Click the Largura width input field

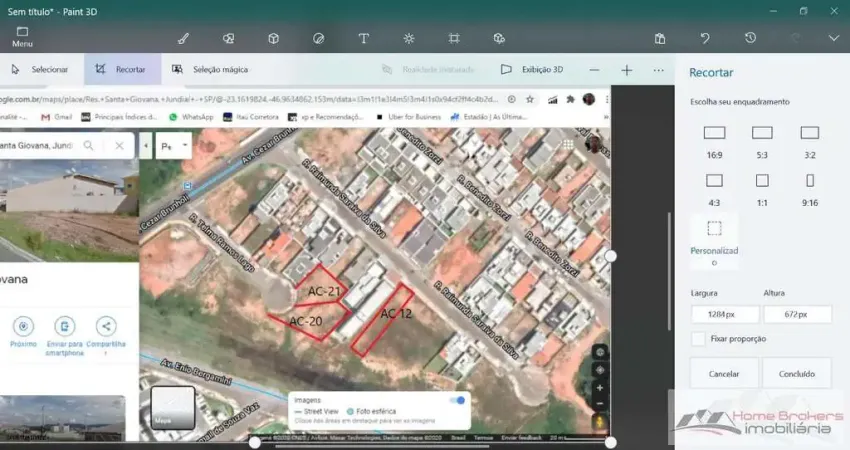pyautogui.click(x=723, y=314)
